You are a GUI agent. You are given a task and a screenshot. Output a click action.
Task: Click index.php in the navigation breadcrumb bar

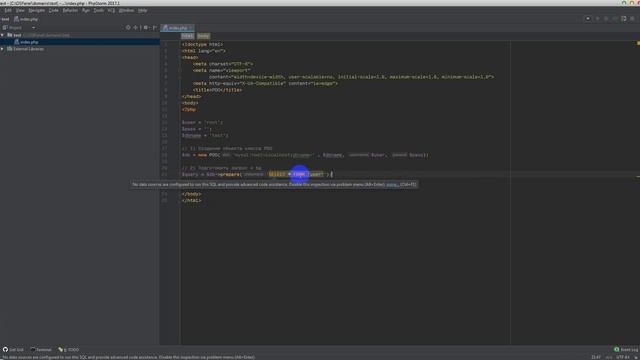tap(26, 19)
